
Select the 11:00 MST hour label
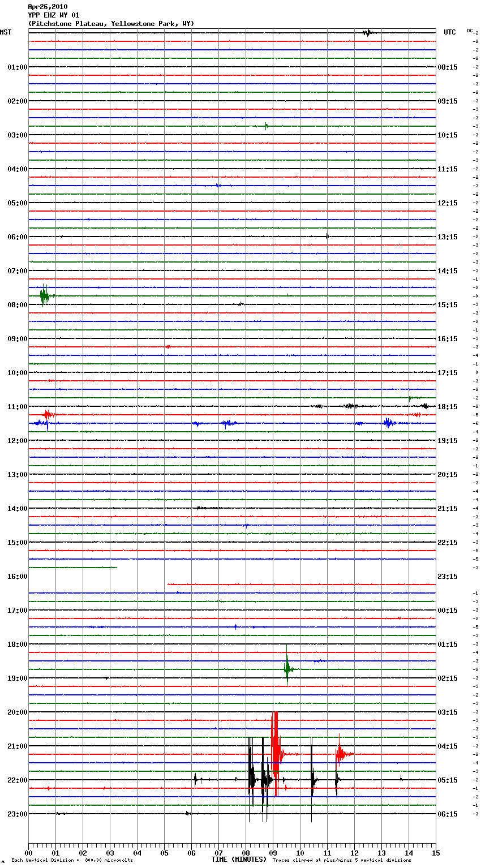[x=18, y=407]
